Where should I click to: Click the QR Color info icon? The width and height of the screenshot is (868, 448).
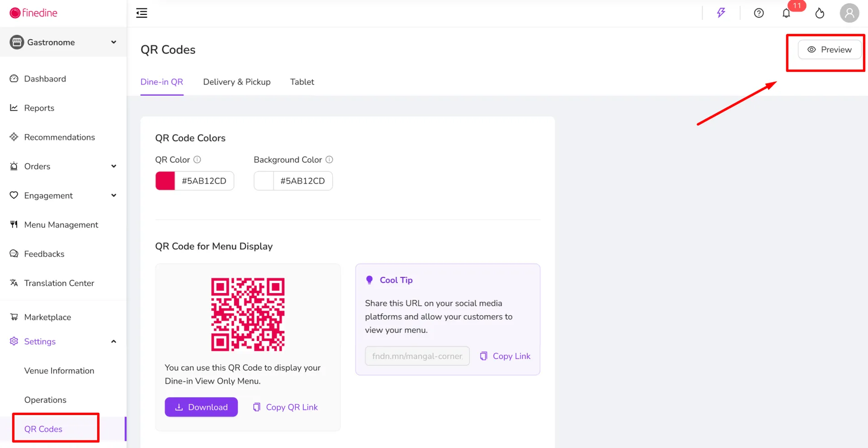[197, 159]
